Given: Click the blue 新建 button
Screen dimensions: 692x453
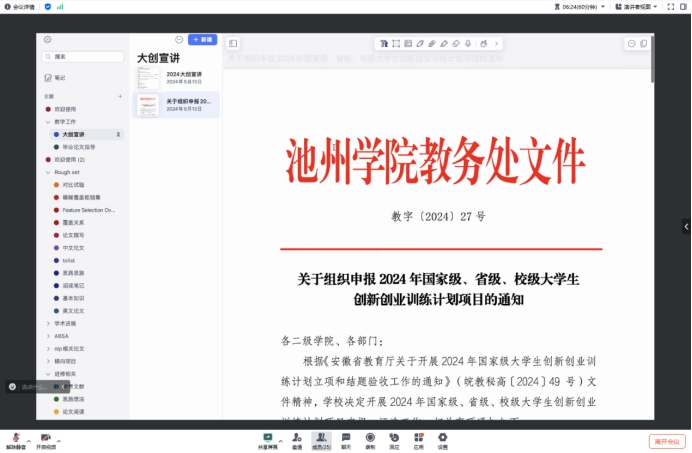Looking at the screenshot, I should (x=202, y=39).
